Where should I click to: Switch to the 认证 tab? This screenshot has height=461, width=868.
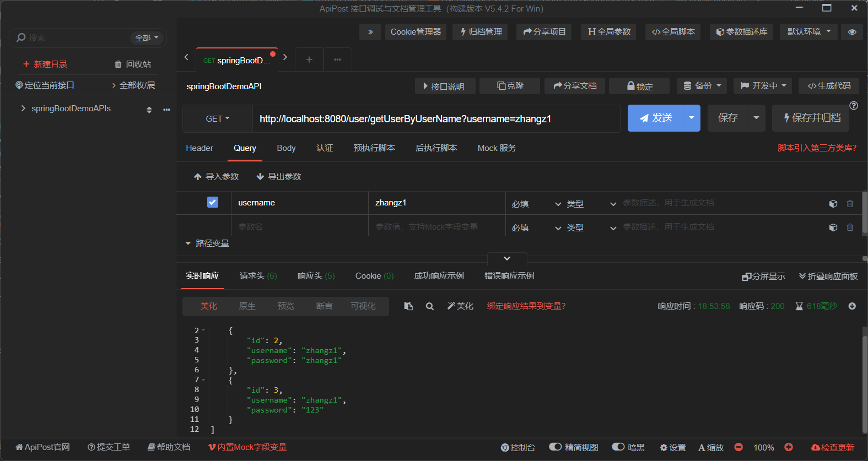pyautogui.click(x=325, y=148)
